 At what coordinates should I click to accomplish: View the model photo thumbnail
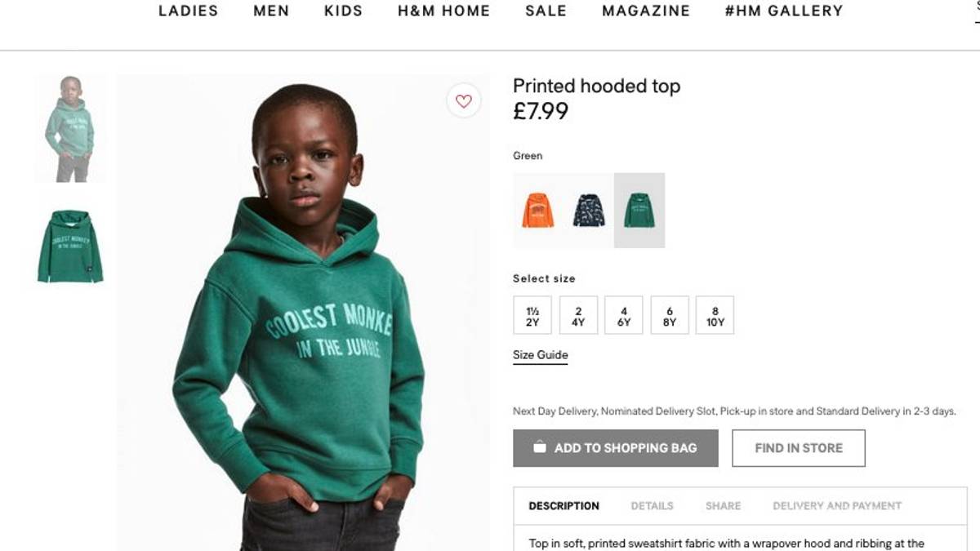[x=70, y=128]
